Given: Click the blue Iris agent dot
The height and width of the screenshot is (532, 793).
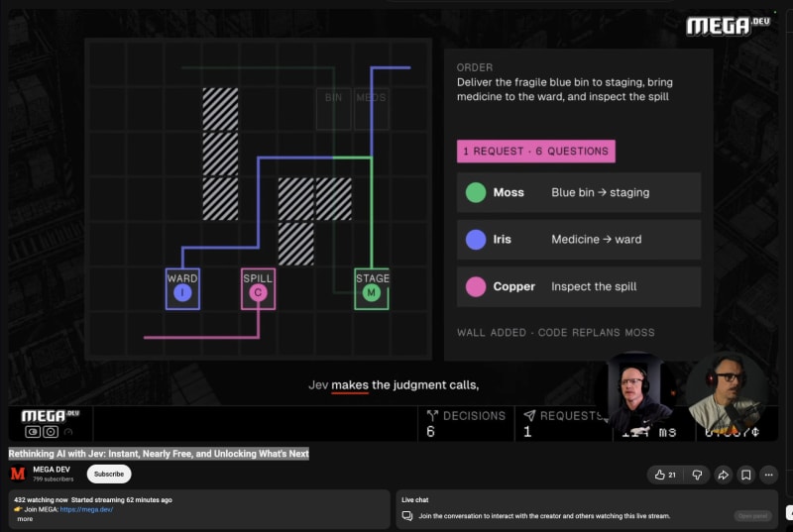Looking at the screenshot, I should tap(476, 240).
